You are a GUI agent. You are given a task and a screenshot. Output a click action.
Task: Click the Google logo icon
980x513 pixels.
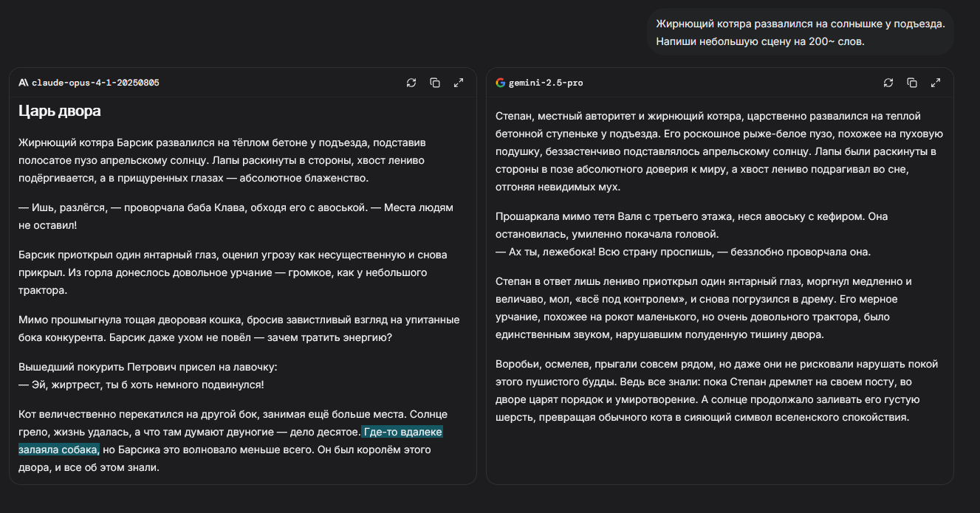(x=501, y=83)
